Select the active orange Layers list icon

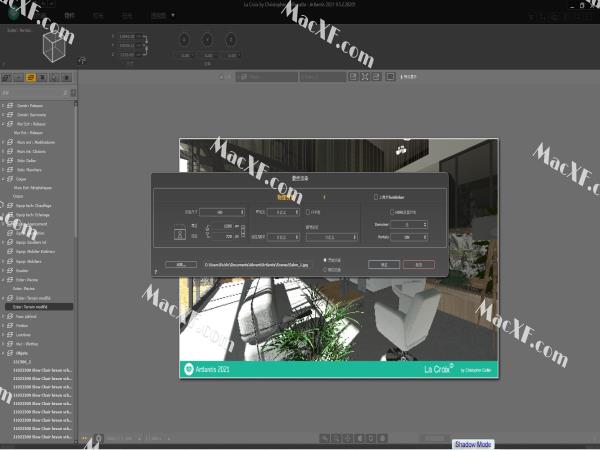30,78
